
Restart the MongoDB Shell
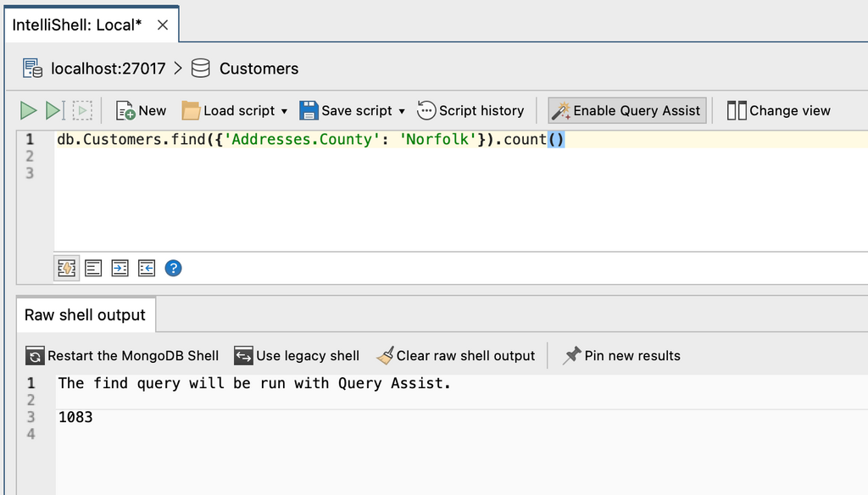click(x=123, y=356)
